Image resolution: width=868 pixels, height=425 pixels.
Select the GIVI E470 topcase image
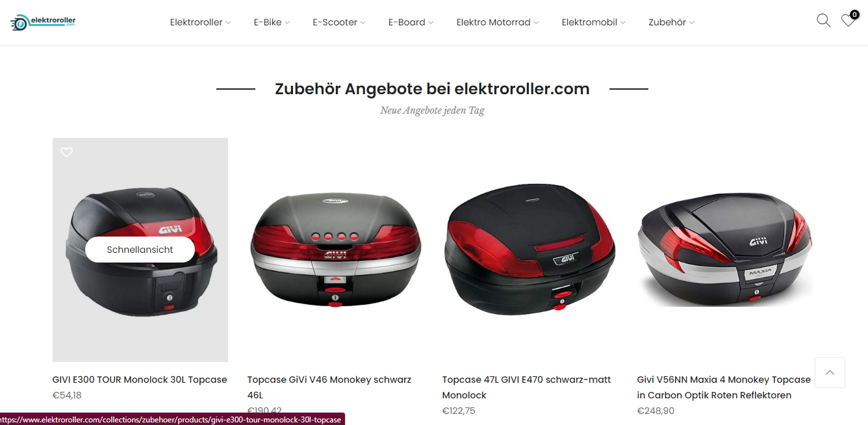point(530,250)
